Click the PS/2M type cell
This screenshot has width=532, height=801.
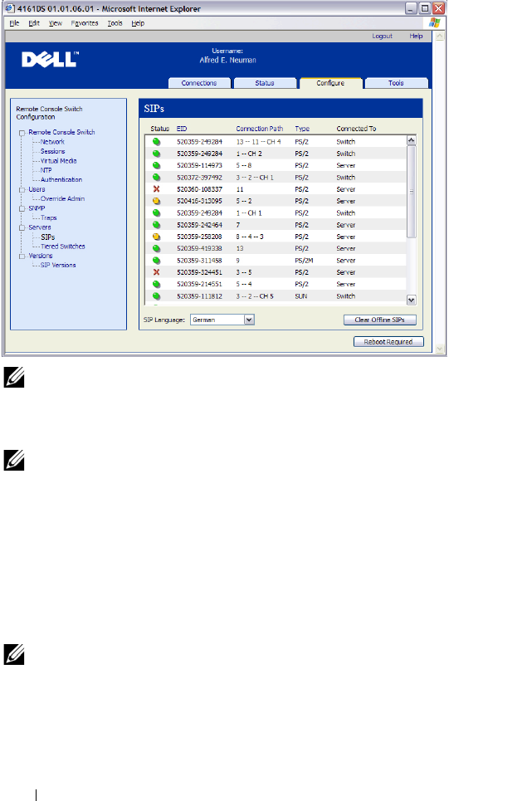tap(304, 261)
